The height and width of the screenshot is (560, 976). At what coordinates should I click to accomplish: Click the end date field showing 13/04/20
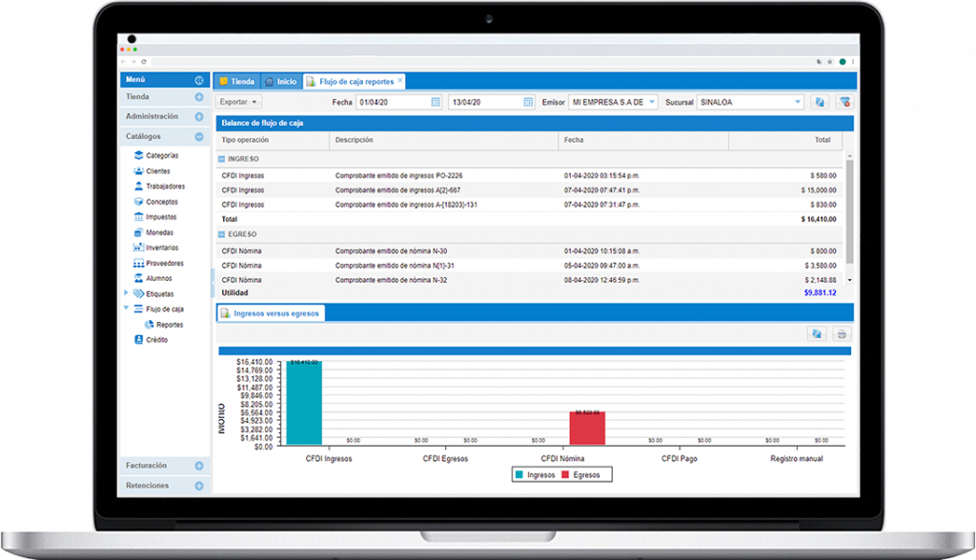[x=484, y=102]
